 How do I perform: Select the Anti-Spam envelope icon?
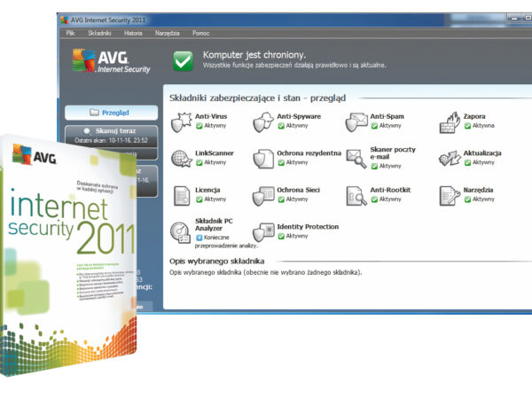(x=356, y=121)
